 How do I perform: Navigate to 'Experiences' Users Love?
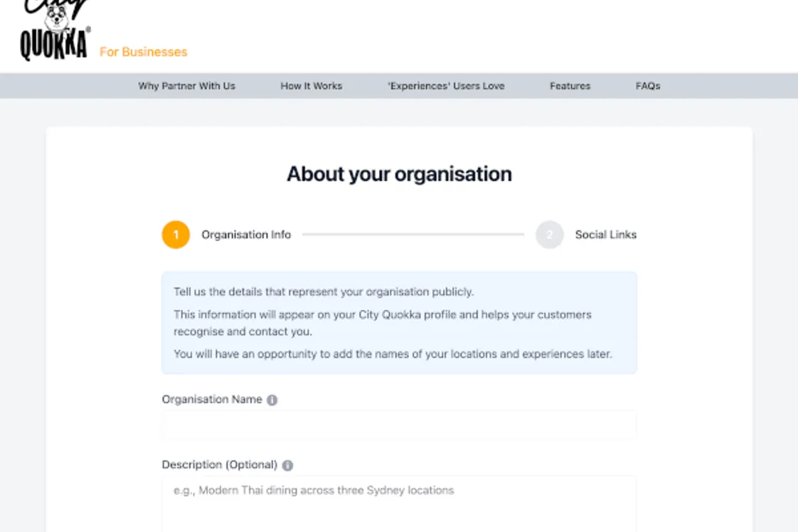point(446,86)
